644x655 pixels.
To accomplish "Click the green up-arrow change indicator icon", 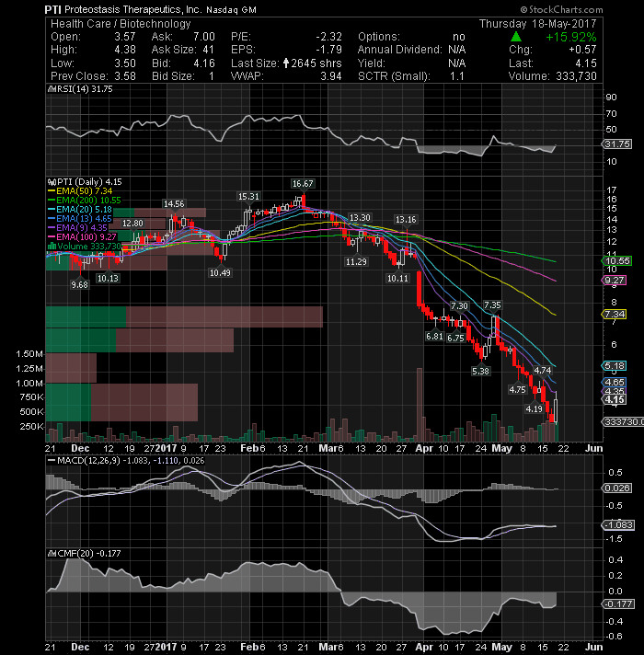I will point(516,37).
